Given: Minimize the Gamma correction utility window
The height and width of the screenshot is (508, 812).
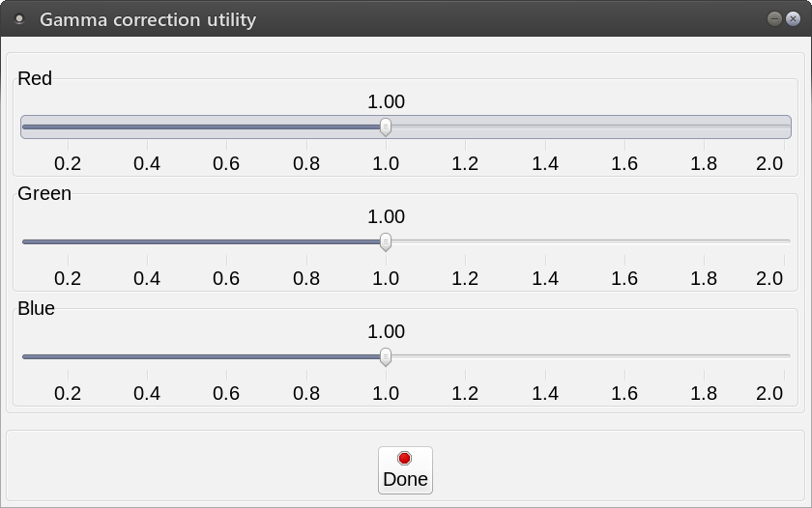Looking at the screenshot, I should 774,18.
